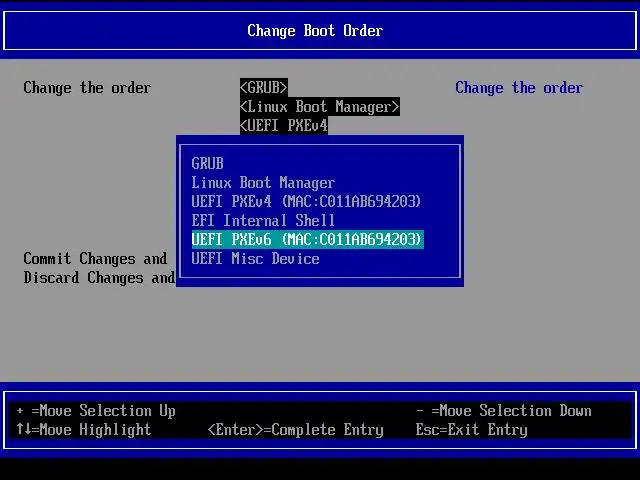Viewport: 640px width, 480px height.
Task: Click the blue 'Change the order' help text
Action: (x=519, y=88)
